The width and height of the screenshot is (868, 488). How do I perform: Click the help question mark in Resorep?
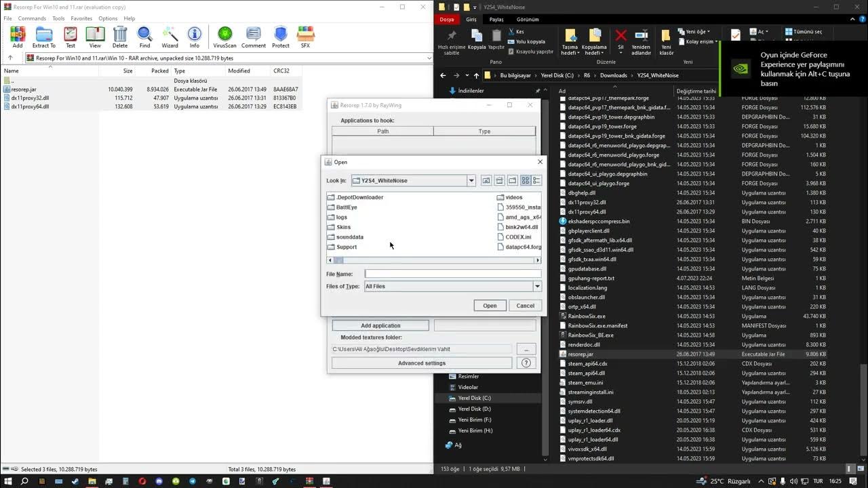coord(526,363)
